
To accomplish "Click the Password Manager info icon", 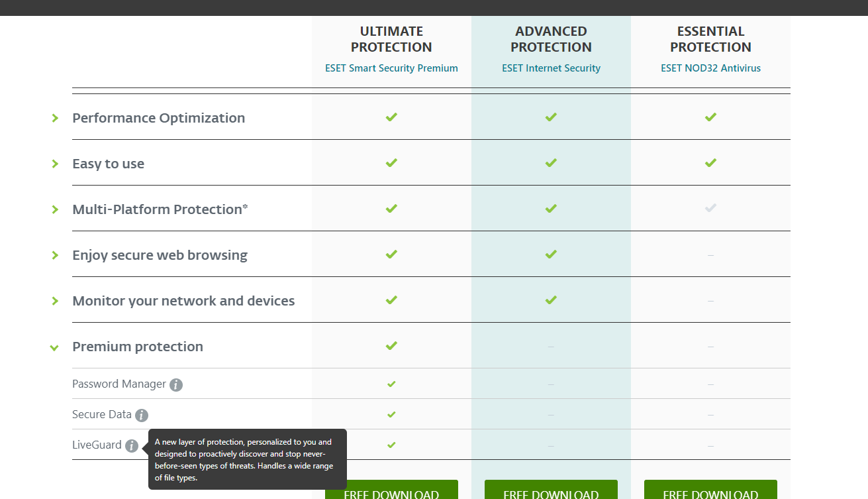I will click(176, 385).
